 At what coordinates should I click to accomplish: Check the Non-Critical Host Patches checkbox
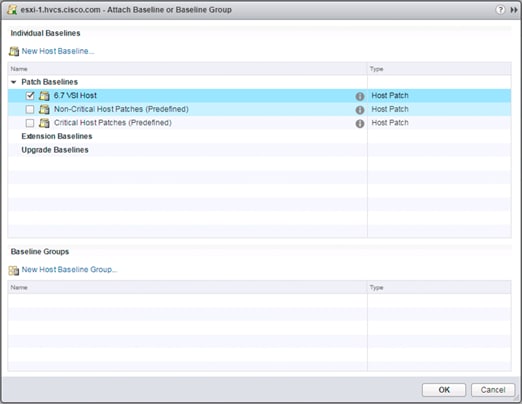[x=30, y=109]
